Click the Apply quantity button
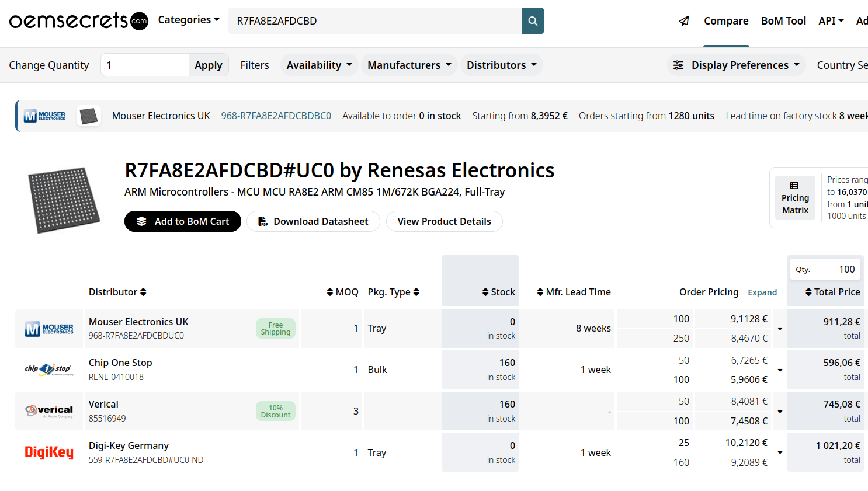868x491 pixels. [x=208, y=65]
